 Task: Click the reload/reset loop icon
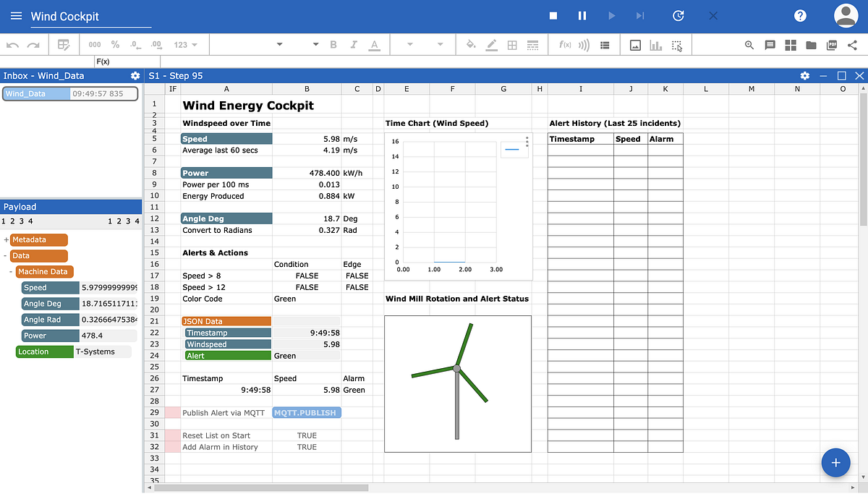point(678,16)
